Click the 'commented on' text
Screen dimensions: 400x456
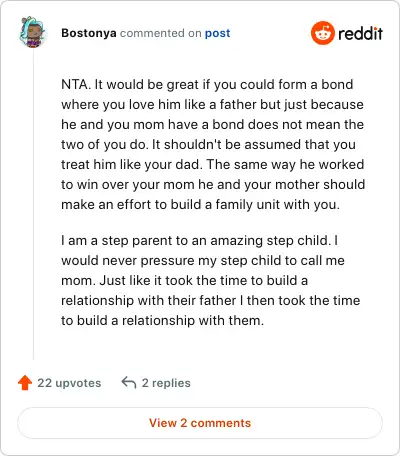(x=161, y=33)
